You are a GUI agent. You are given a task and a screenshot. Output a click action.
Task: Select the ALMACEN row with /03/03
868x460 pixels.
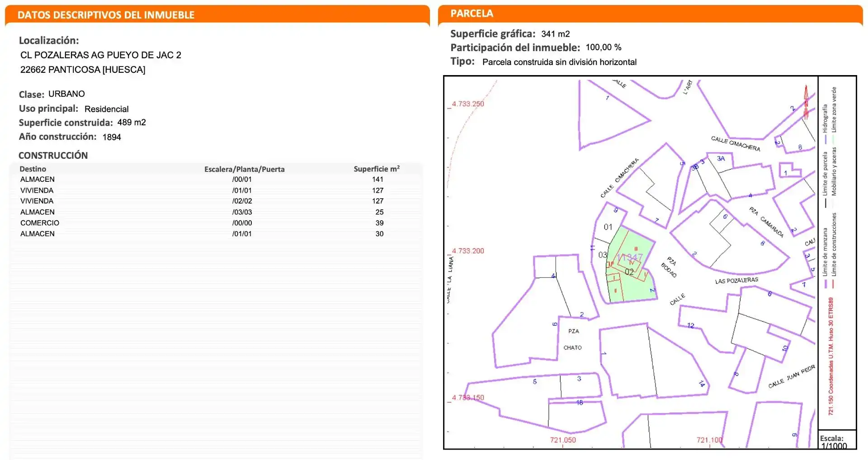coord(216,212)
